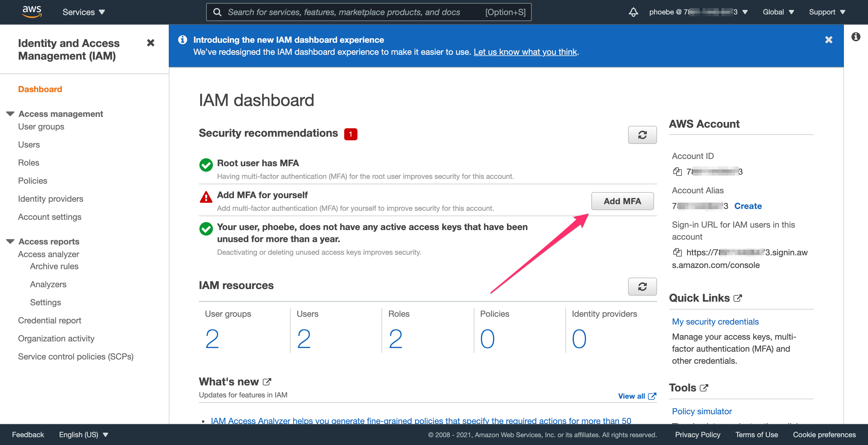868x445 pixels.
Task: Open Policy simulator link
Action: [702, 411]
